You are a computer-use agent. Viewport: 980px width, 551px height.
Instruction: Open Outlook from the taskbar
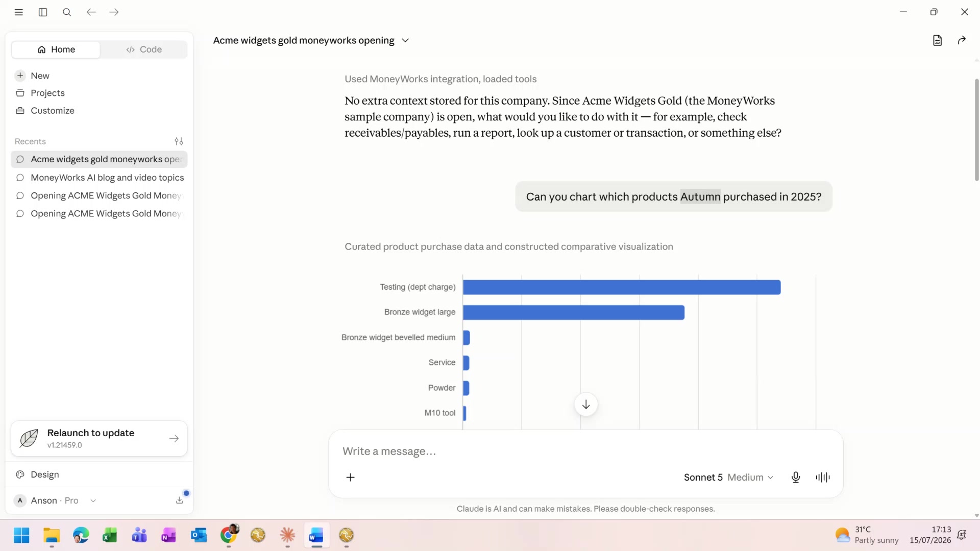199,535
